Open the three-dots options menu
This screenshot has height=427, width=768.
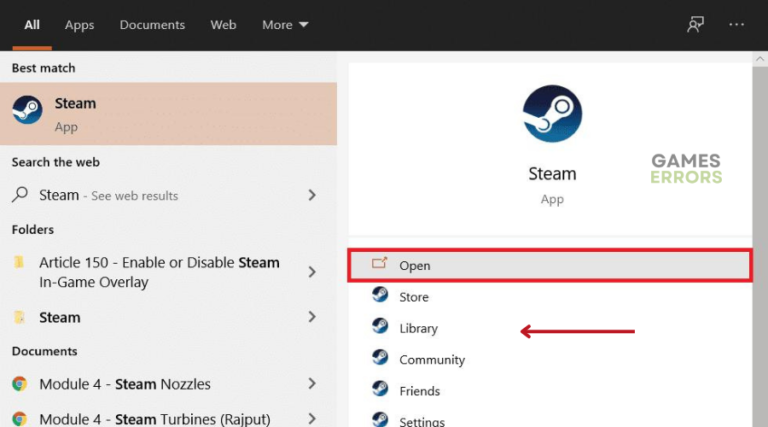pos(737,25)
